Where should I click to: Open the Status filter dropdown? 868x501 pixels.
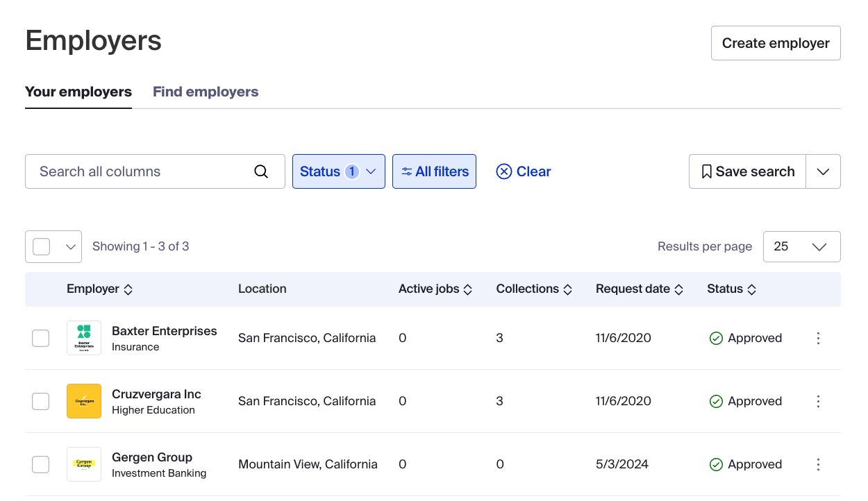click(339, 171)
